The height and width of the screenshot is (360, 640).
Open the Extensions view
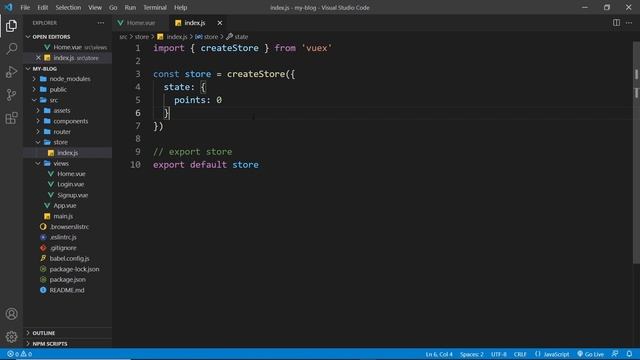click(11, 118)
